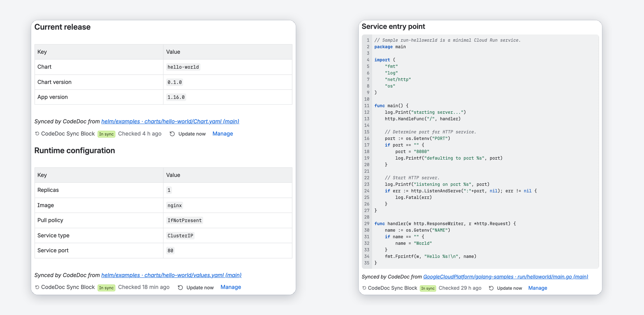Click code line port = "8080"
The height and width of the screenshot is (315, 644).
(x=412, y=152)
